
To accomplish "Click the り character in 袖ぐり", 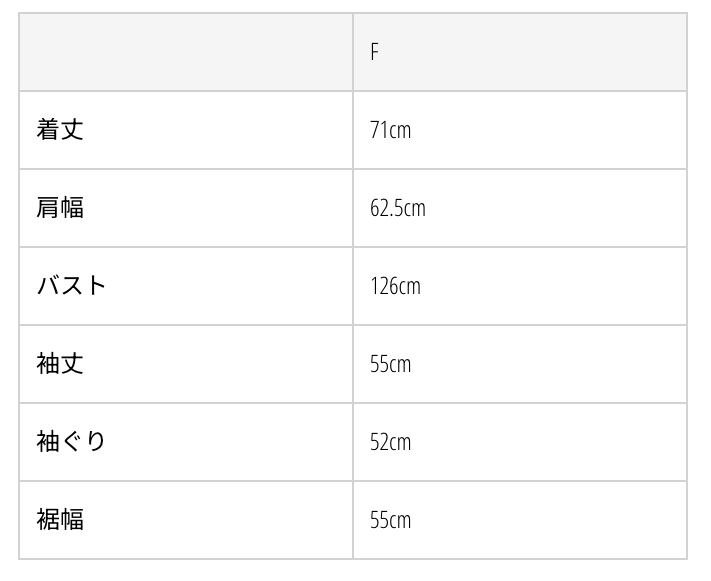I will 96,442.
